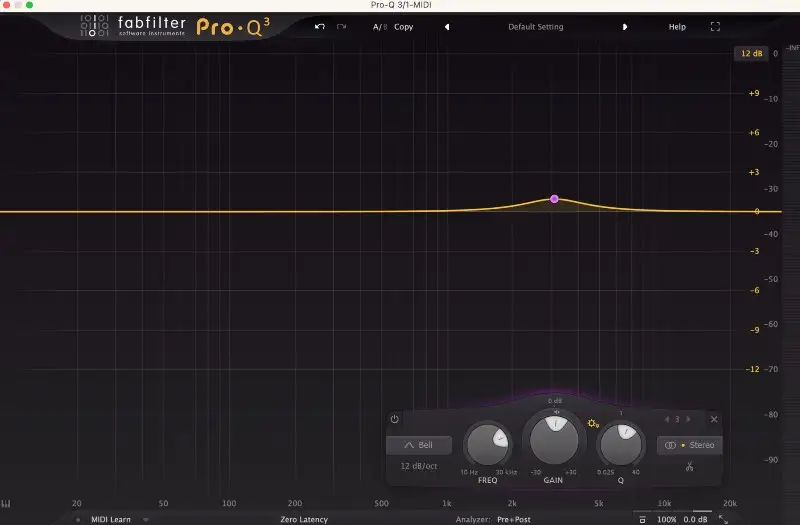This screenshot has width=800, height=525.
Task: Click the gear icon beside Gain knob
Action: [x=593, y=424]
